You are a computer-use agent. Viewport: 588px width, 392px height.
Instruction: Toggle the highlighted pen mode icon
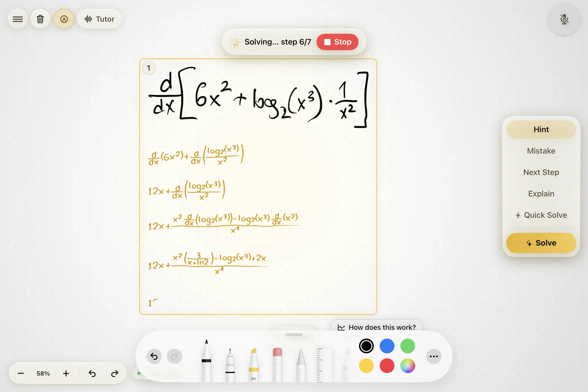click(64, 19)
